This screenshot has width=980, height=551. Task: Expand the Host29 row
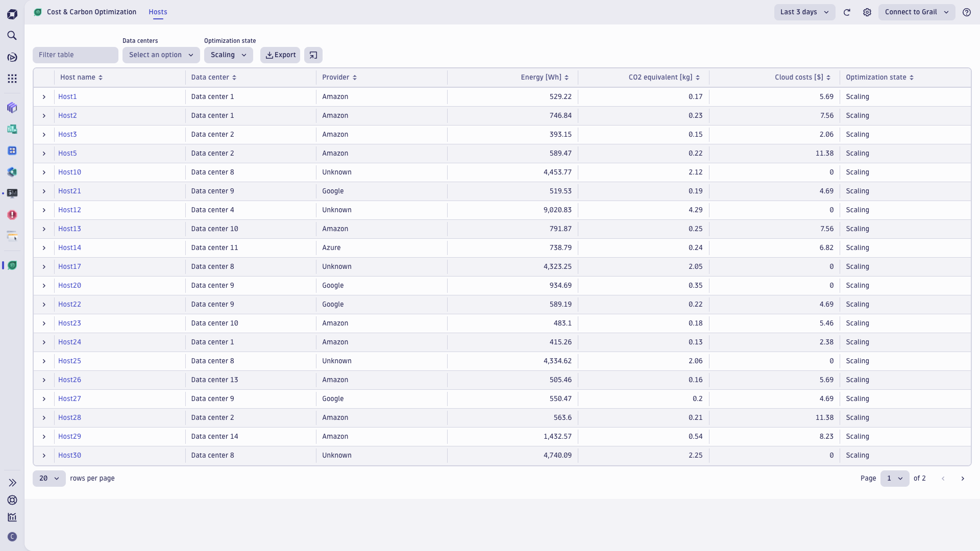[44, 437]
